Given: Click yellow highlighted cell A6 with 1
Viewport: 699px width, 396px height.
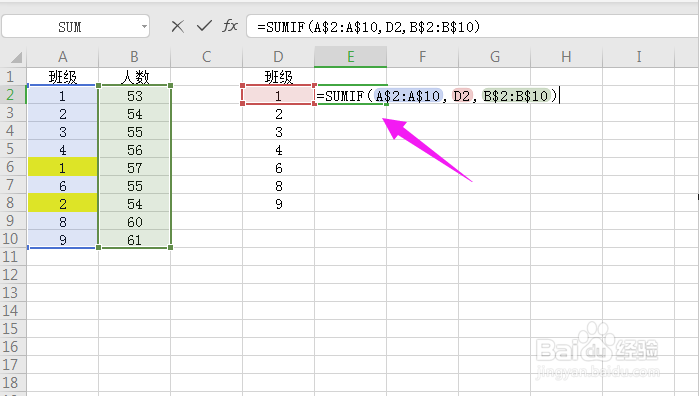Looking at the screenshot, I should [x=63, y=167].
